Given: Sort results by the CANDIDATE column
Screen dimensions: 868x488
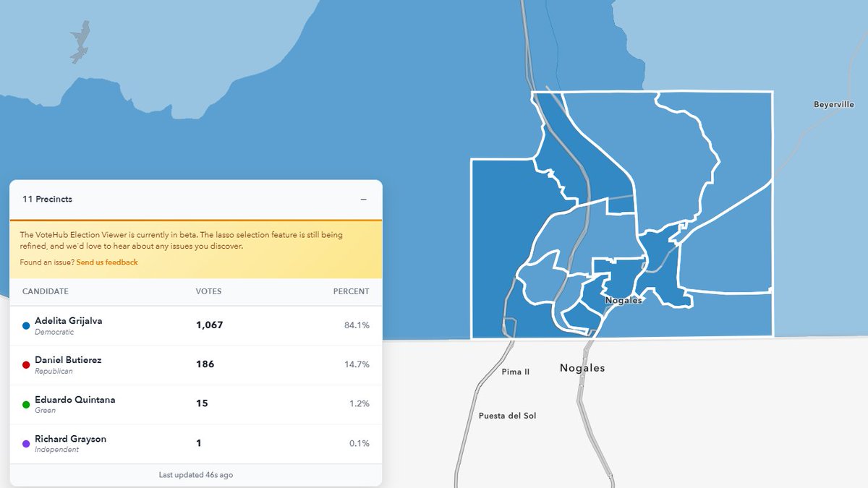Looking at the screenshot, I should point(46,291).
